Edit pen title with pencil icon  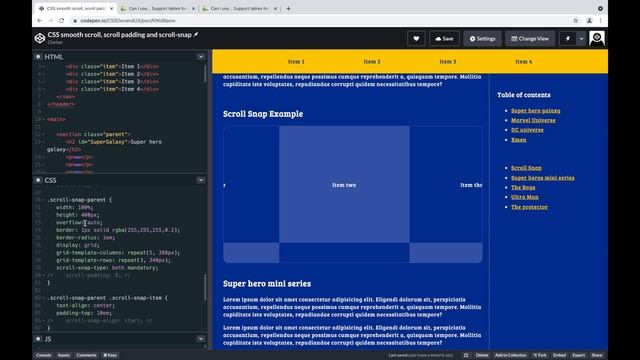click(x=196, y=35)
